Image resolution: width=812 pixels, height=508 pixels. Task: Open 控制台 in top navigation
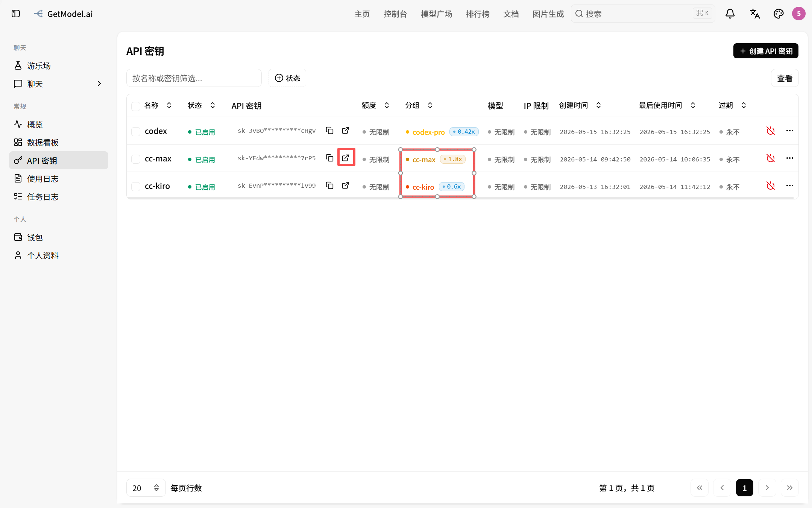pyautogui.click(x=395, y=14)
